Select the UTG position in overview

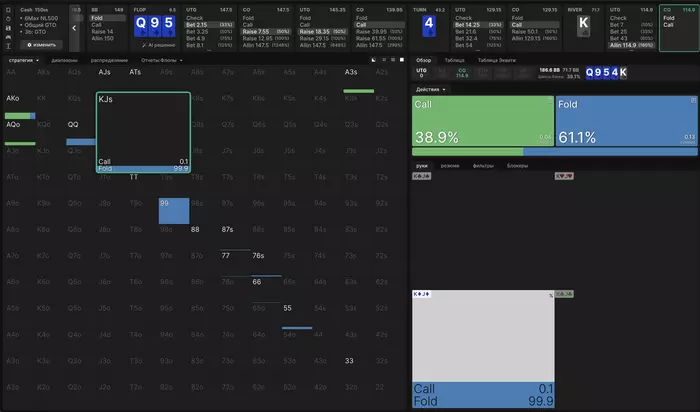click(x=421, y=73)
